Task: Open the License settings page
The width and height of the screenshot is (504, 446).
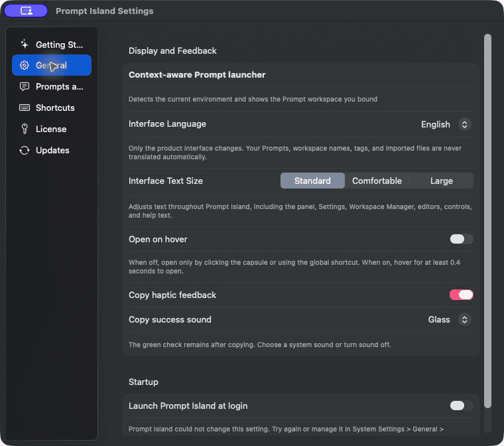Action: point(52,129)
